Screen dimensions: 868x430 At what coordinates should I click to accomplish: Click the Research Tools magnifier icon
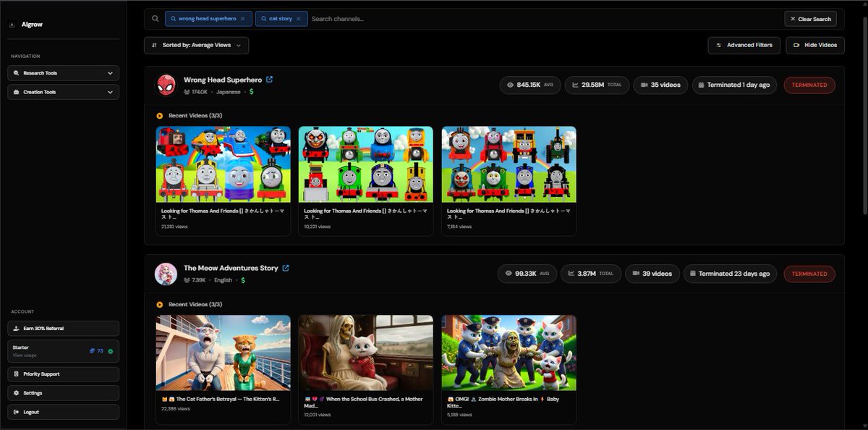[17, 73]
